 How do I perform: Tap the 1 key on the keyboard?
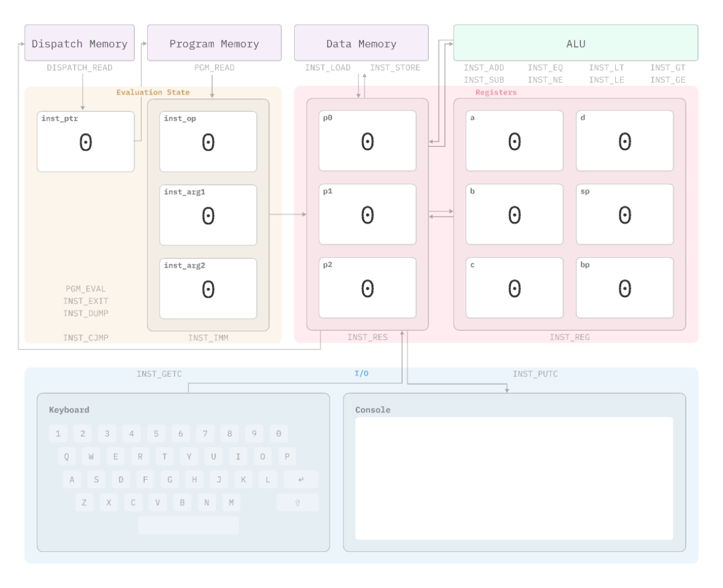click(x=58, y=433)
